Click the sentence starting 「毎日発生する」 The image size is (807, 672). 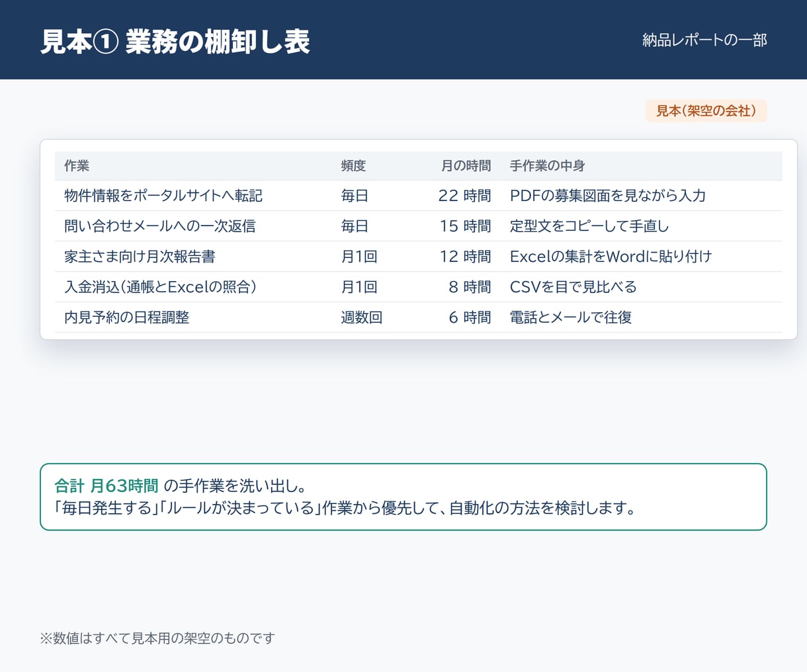pyautogui.click(x=345, y=508)
